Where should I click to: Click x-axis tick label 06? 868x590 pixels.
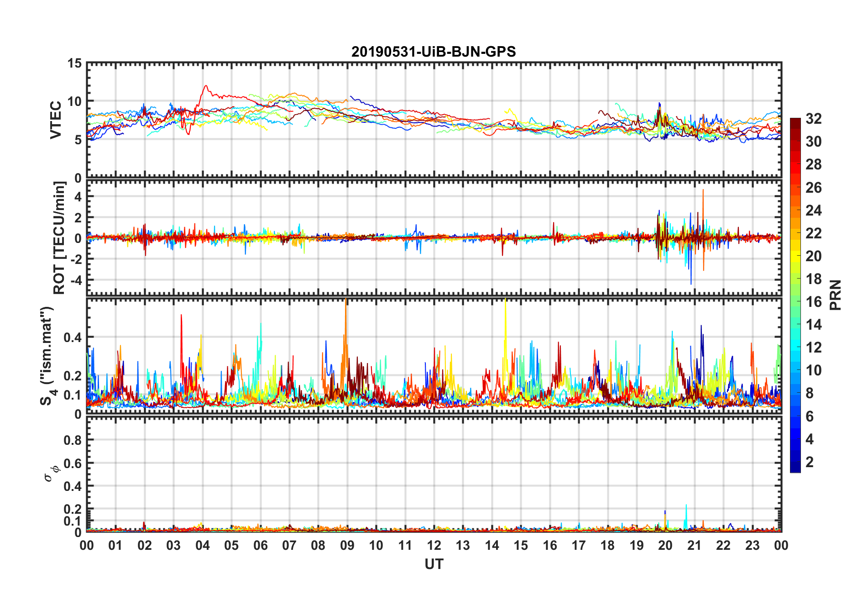[261, 545]
